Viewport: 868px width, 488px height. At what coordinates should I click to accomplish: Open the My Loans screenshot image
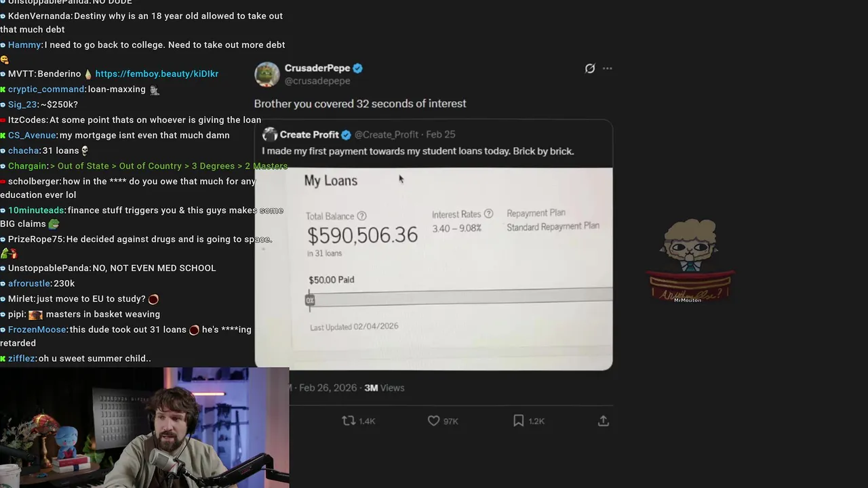coord(434,268)
